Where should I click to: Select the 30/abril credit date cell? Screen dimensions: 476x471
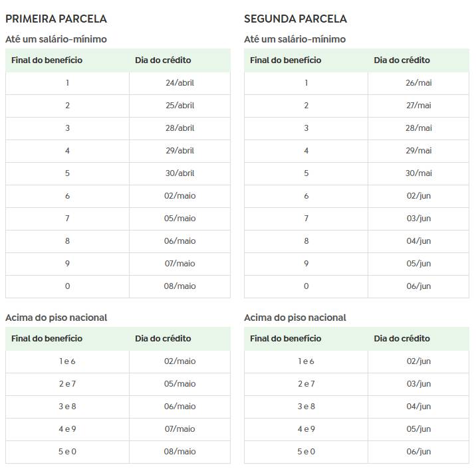[x=179, y=173]
